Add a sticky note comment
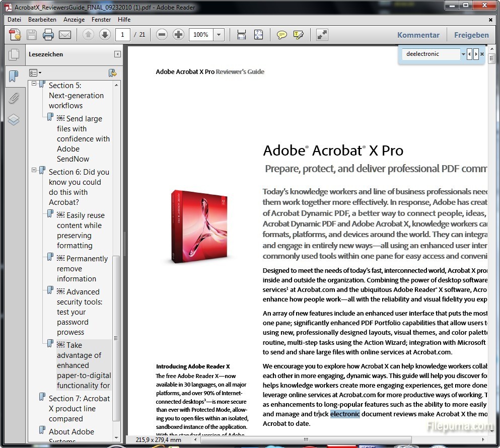Screen dimensions: 500x448 [282, 35]
